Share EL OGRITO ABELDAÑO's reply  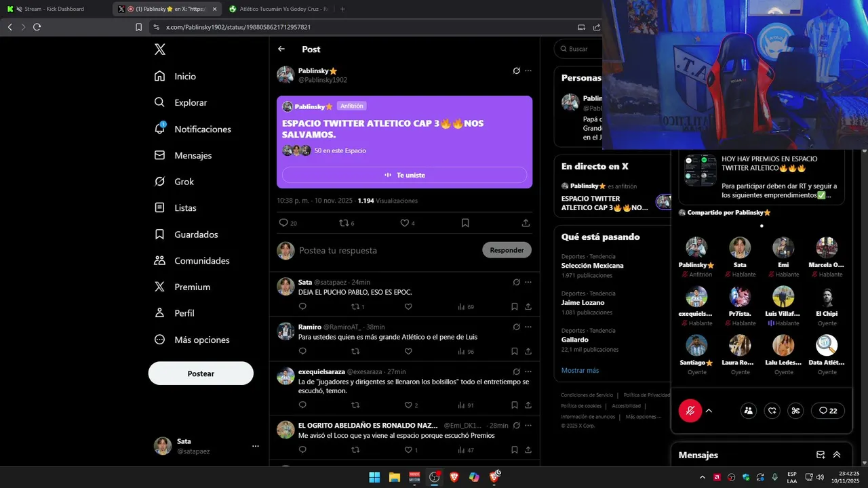click(528, 449)
